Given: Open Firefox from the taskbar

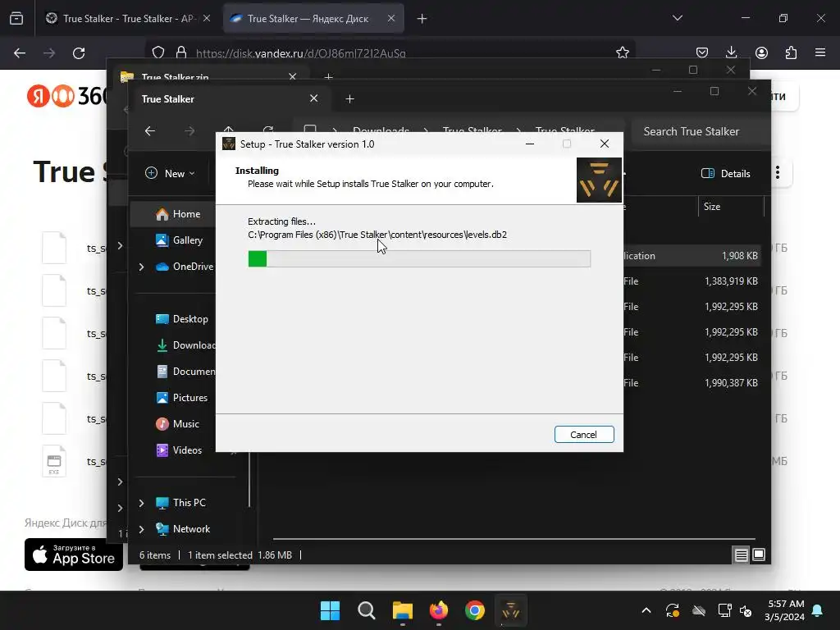Looking at the screenshot, I should 439,610.
